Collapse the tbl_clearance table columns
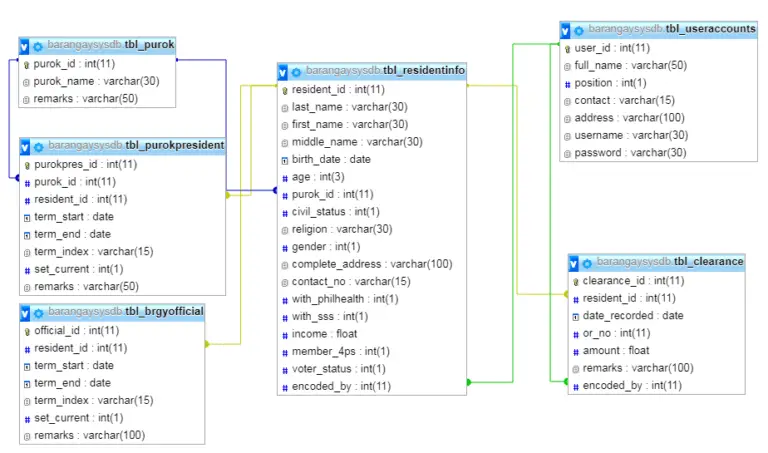Screen dimensions: 768x453 click(x=574, y=263)
